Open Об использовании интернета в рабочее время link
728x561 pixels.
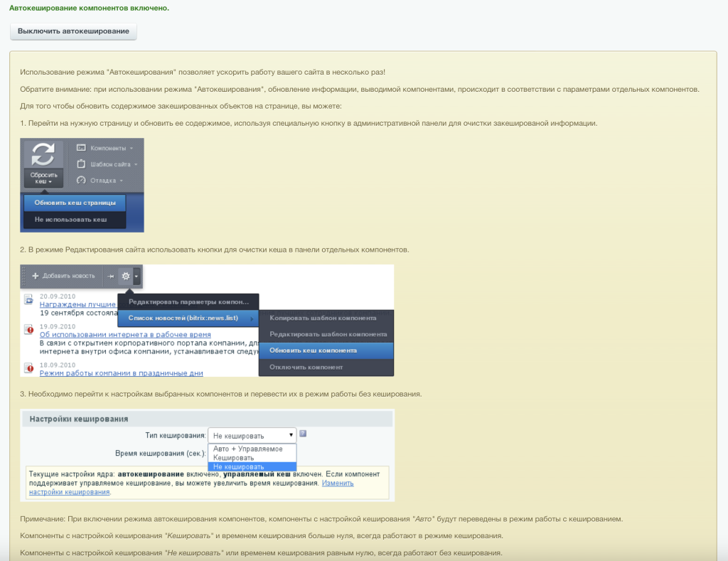[125, 335]
